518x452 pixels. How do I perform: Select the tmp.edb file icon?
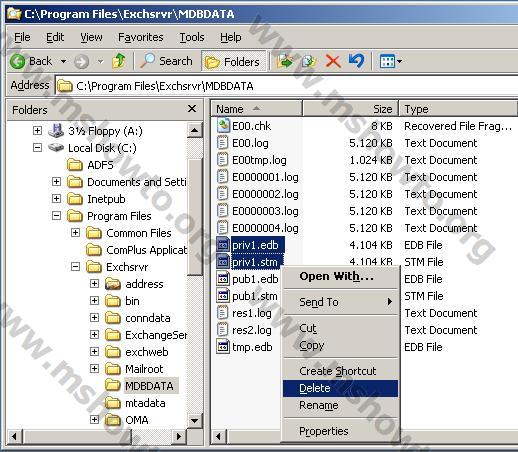(223, 347)
